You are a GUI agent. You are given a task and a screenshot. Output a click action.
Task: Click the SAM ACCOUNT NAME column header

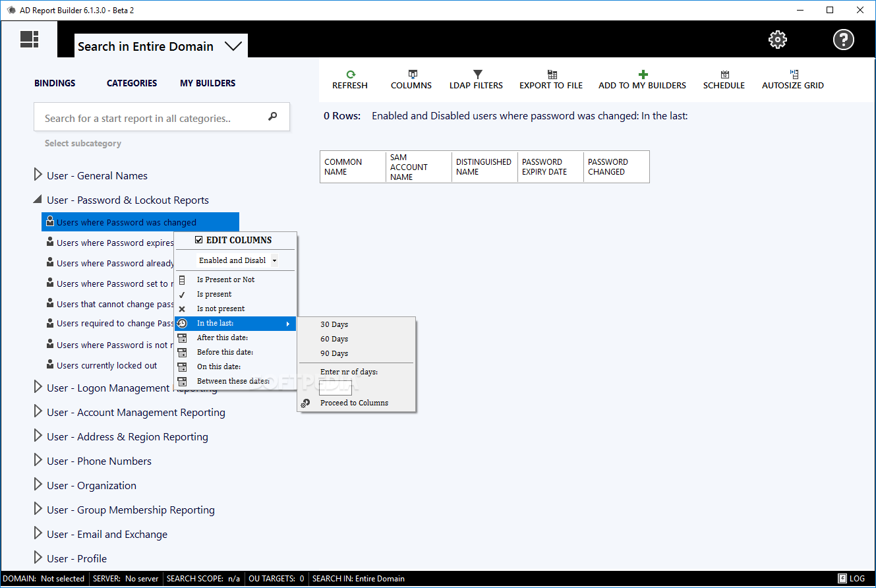pos(419,167)
